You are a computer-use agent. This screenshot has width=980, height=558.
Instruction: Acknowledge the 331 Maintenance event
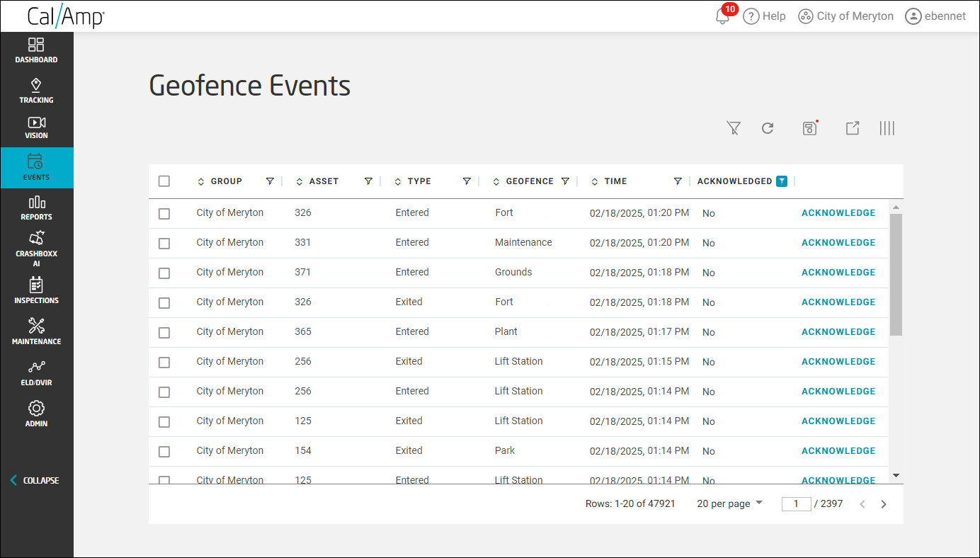[x=838, y=243]
